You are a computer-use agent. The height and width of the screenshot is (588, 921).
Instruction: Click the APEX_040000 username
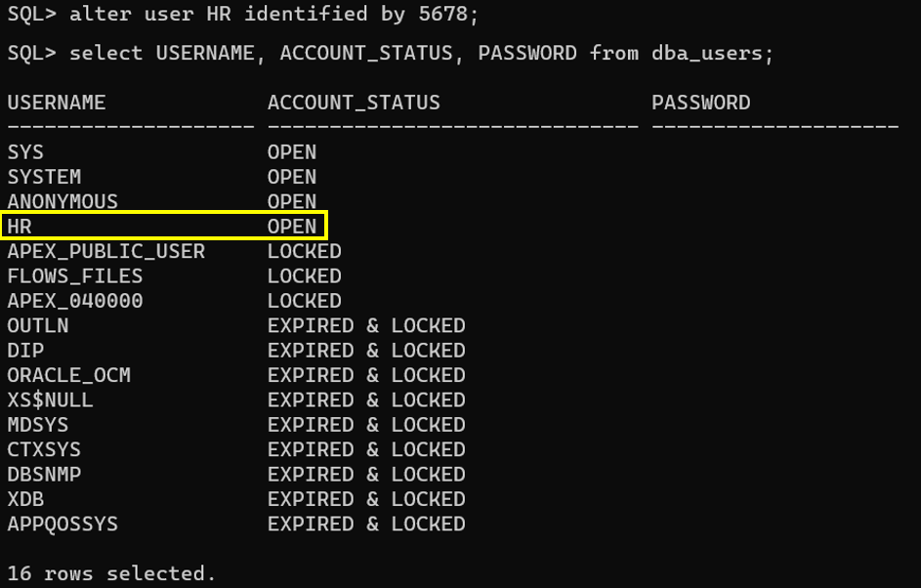[75, 301]
